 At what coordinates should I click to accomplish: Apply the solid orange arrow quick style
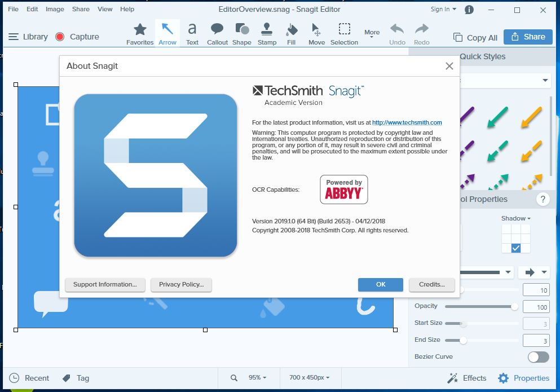(x=531, y=117)
